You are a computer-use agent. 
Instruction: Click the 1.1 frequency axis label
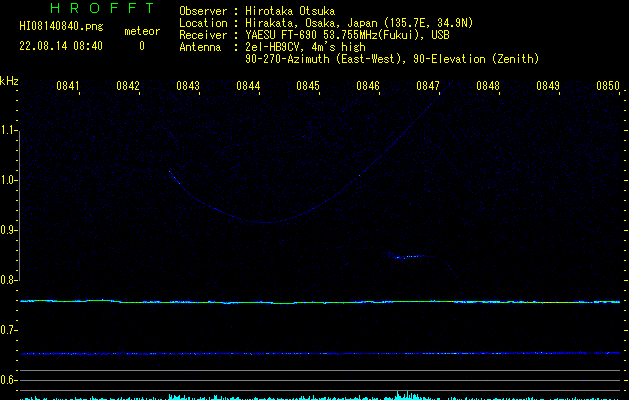tap(8, 130)
